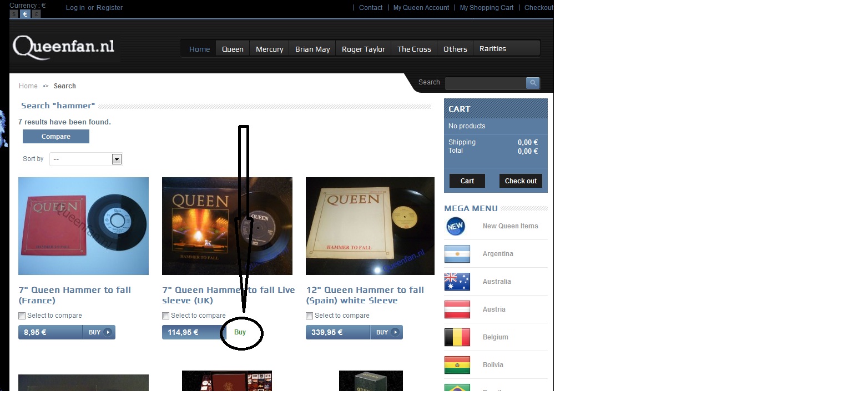Image resolution: width=868 pixels, height=400 pixels.
Task: Open the Mercury navigation tab
Action: point(270,49)
